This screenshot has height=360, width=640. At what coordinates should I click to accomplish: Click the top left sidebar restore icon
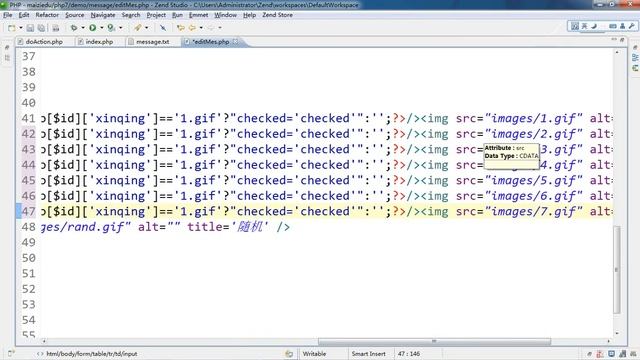pyautogui.click(x=7, y=48)
